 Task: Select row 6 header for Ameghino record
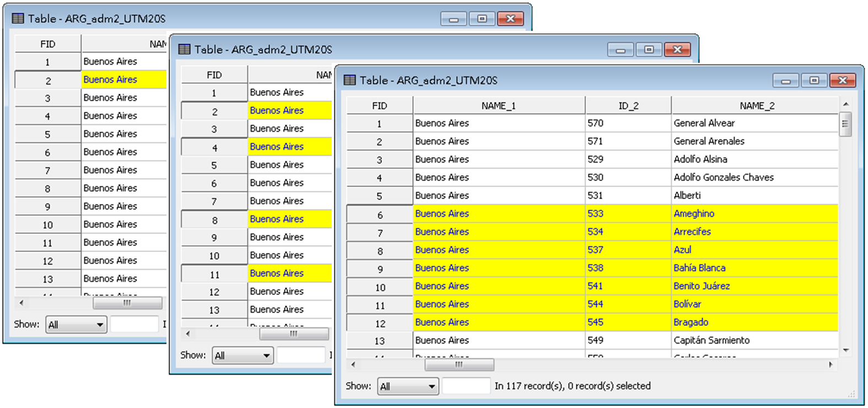[x=379, y=214]
